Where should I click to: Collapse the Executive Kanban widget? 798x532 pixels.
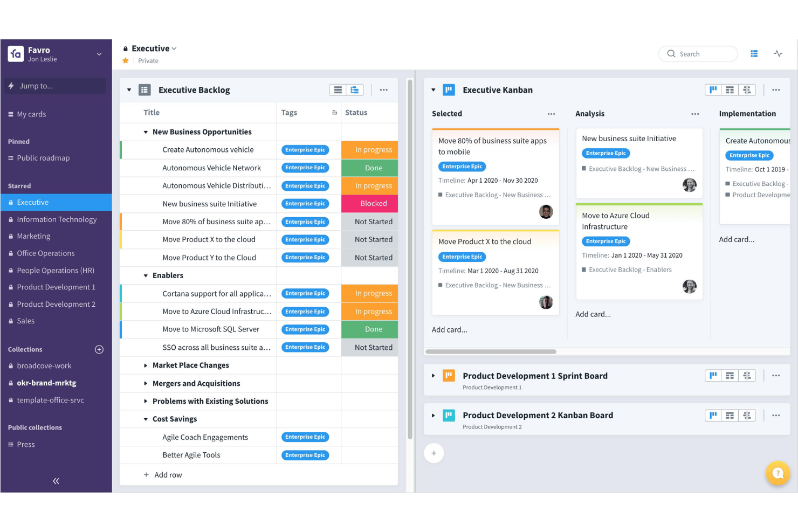coord(434,90)
